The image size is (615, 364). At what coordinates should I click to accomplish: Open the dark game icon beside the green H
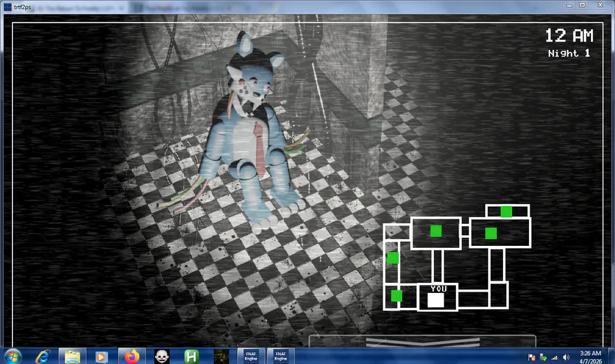221,356
